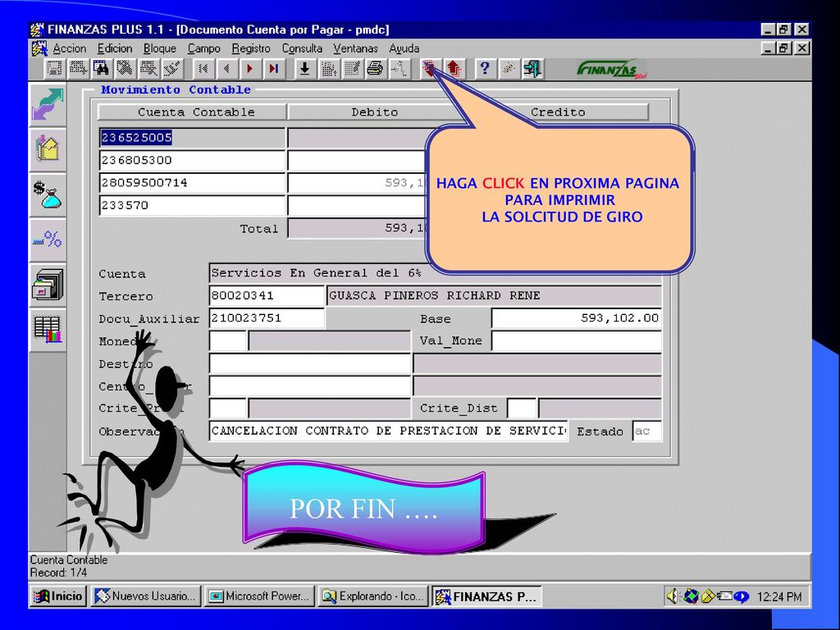Open the Bloque menu

click(160, 48)
